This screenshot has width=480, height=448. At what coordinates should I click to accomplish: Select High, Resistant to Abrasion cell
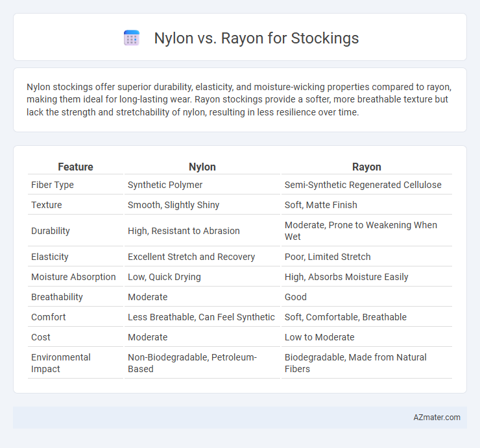pos(184,231)
